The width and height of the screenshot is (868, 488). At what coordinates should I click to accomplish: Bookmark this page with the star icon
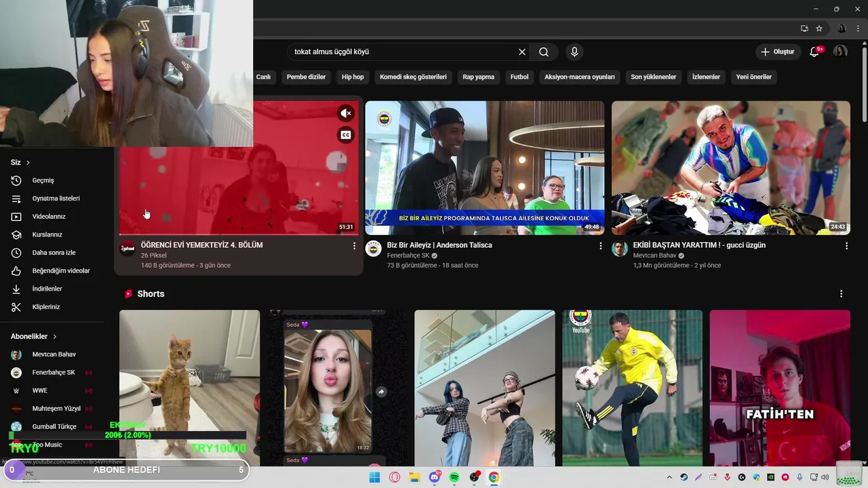[819, 28]
